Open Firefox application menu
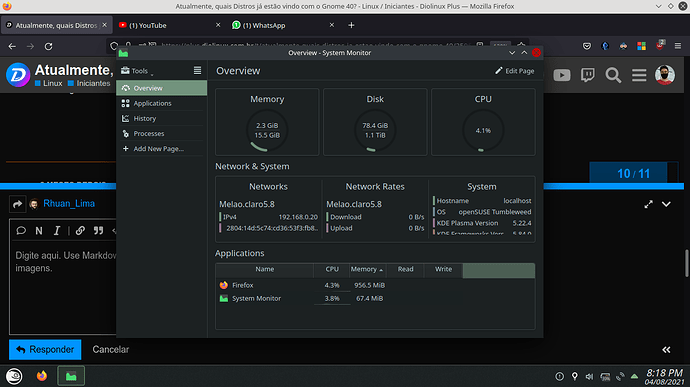The width and height of the screenshot is (690, 387). pyautogui.click(x=678, y=46)
